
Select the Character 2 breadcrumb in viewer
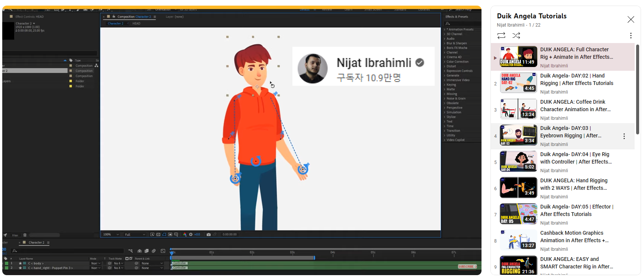[x=115, y=24]
